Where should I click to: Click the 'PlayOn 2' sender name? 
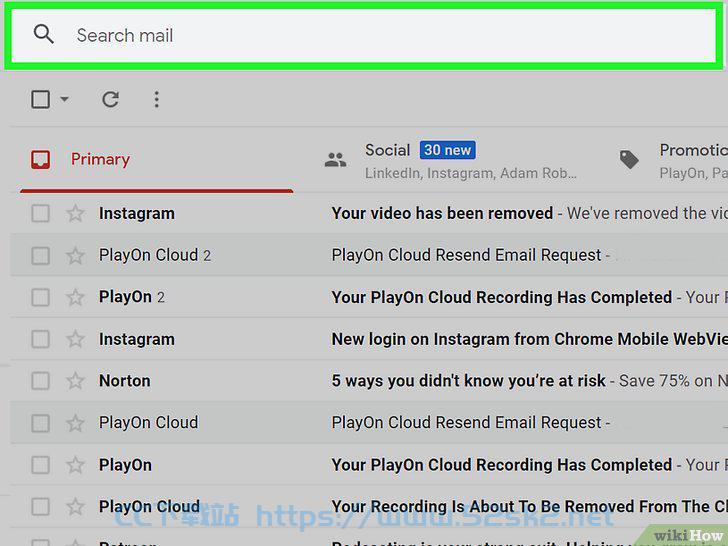(131, 297)
